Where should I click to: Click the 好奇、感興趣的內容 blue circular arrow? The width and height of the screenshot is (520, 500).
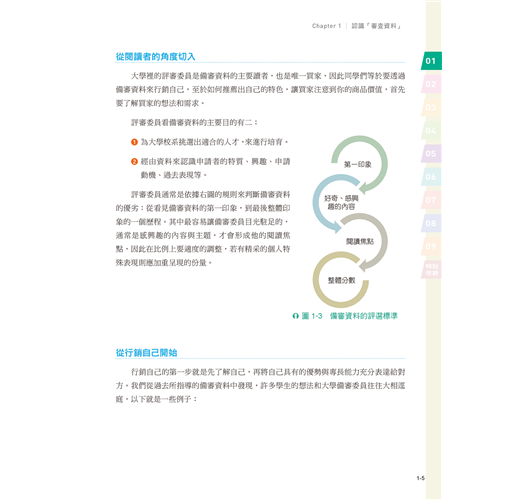click(x=337, y=203)
